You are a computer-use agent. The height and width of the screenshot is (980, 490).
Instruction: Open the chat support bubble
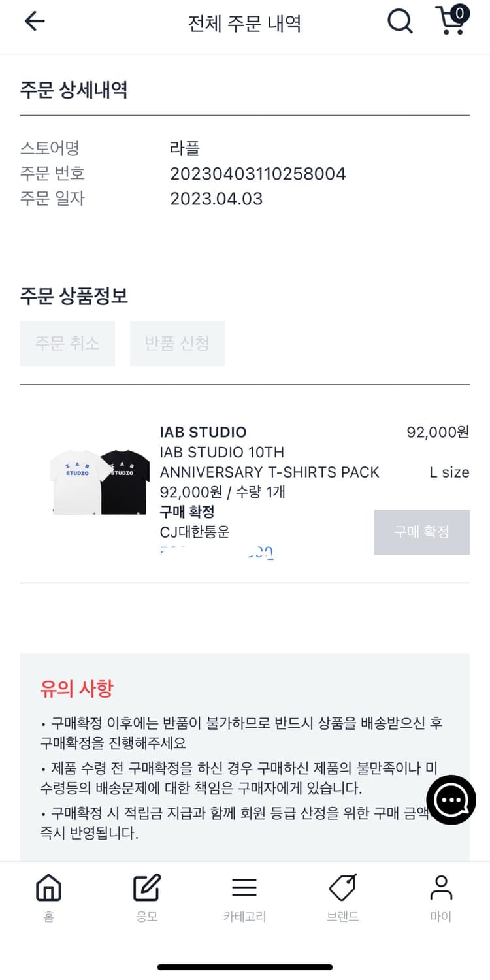pyautogui.click(x=451, y=800)
